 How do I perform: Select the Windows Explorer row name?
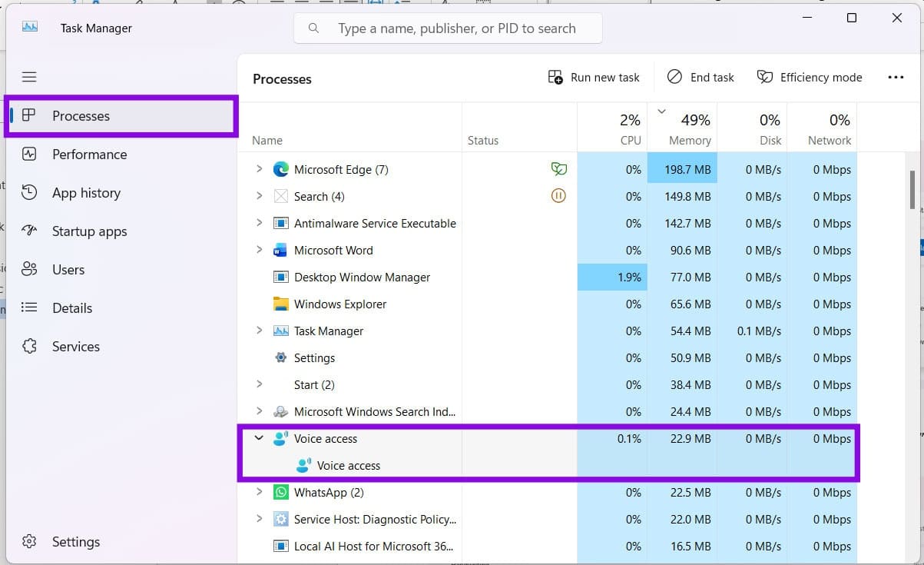point(340,304)
